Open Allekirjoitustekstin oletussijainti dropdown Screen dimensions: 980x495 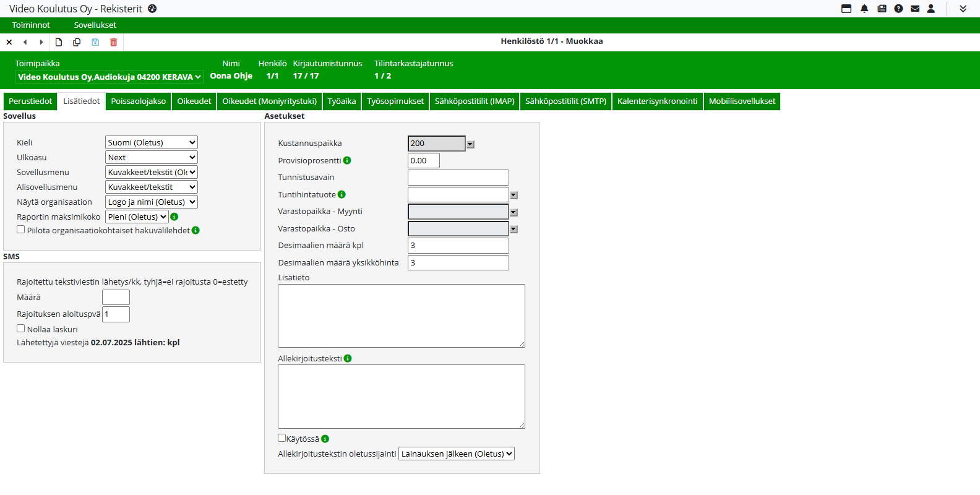point(457,454)
